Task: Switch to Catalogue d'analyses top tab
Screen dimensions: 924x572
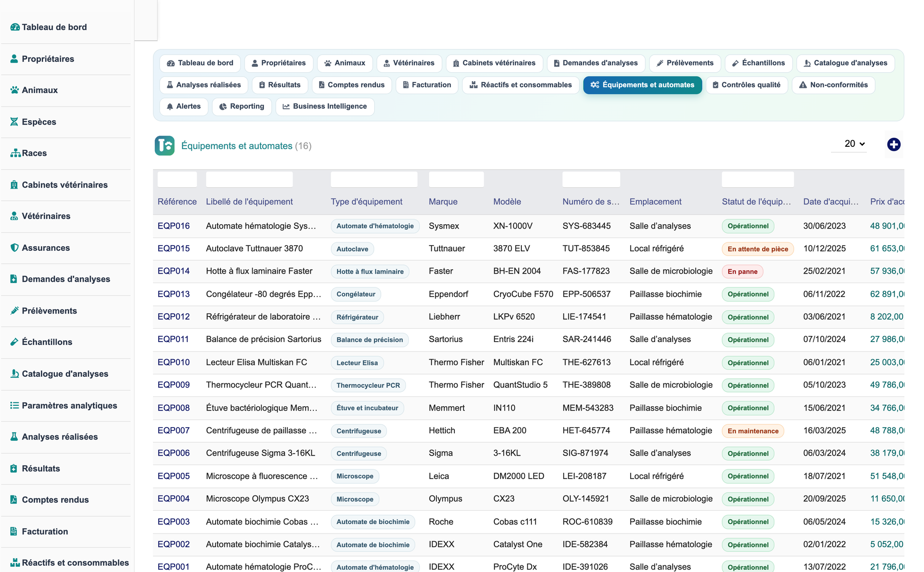Action: [845, 63]
